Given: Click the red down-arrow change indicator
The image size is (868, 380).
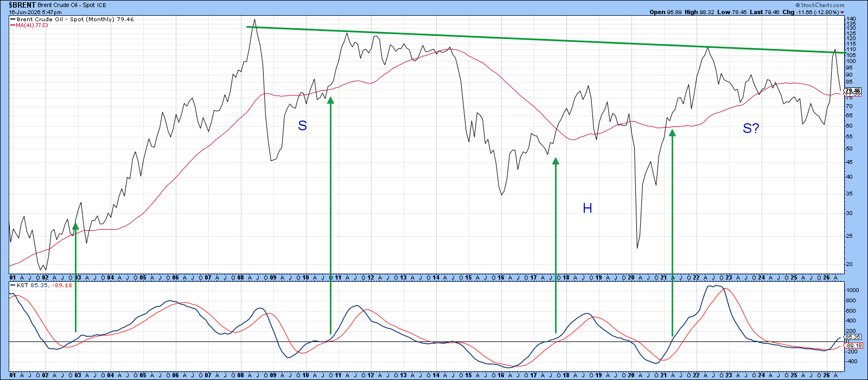Looking at the screenshot, I should pyautogui.click(x=843, y=12).
